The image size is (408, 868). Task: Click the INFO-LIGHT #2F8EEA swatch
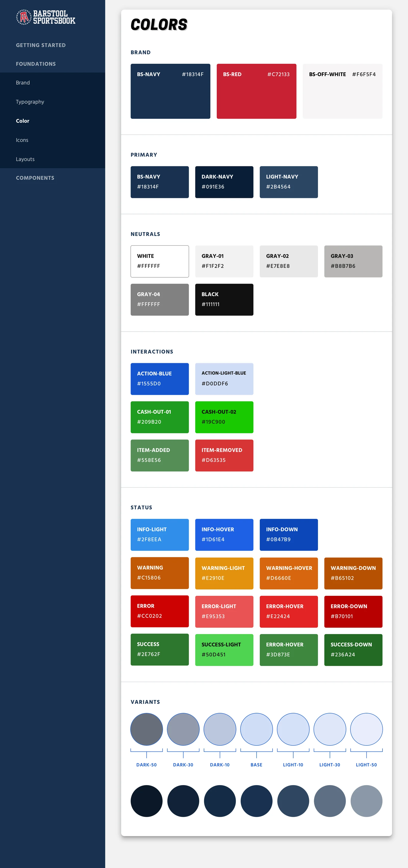pyautogui.click(x=160, y=535)
